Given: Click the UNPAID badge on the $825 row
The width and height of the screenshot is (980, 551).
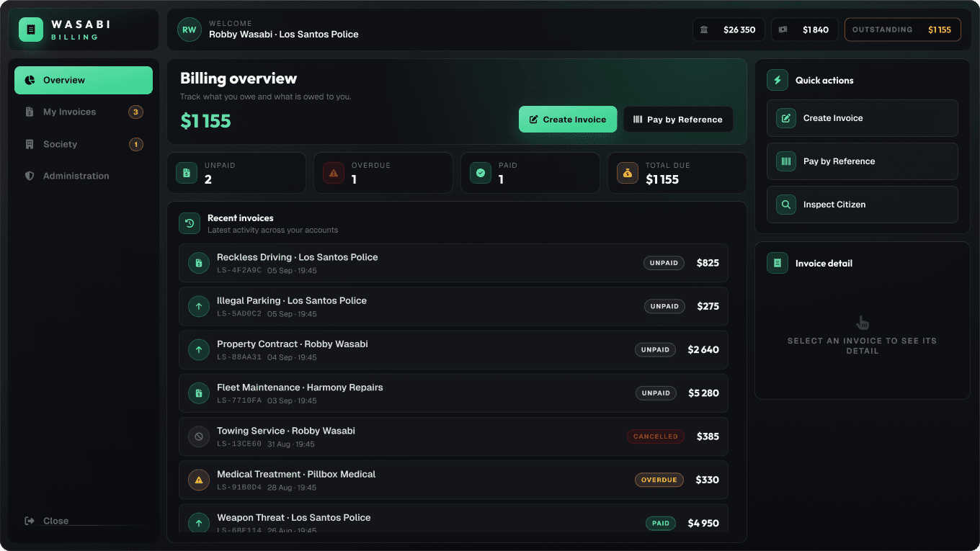Looking at the screenshot, I should [664, 263].
